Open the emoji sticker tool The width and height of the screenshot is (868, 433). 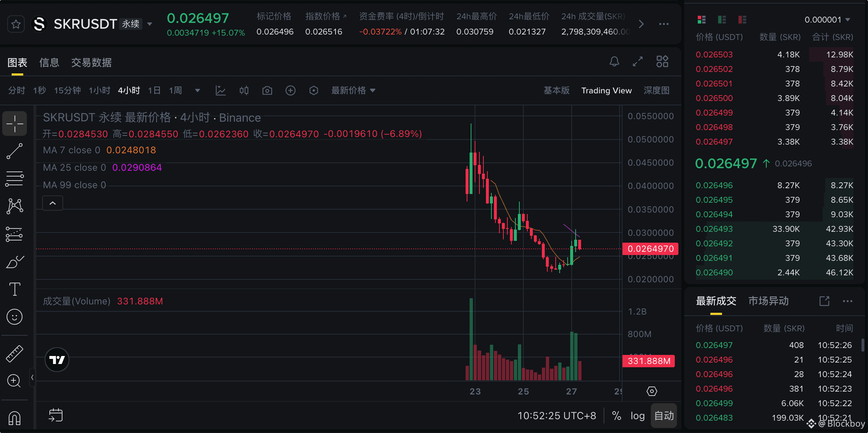coord(15,317)
